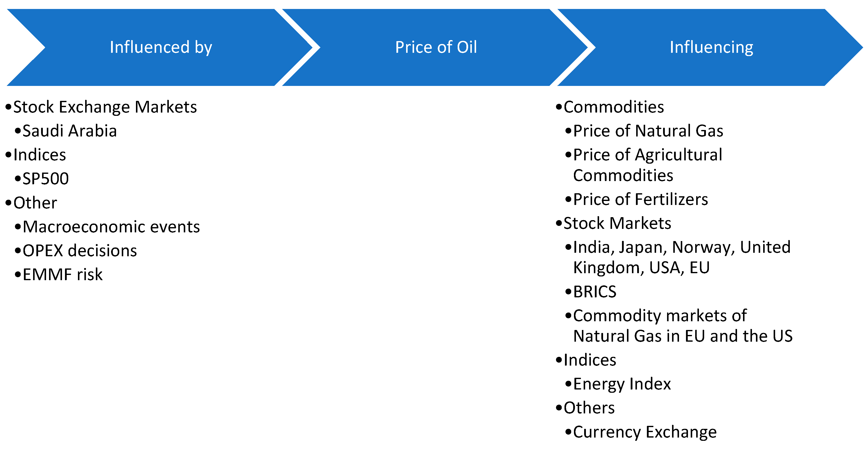The image size is (868, 451).
Task: Select the "Currency Exchange" item
Action: (645, 432)
